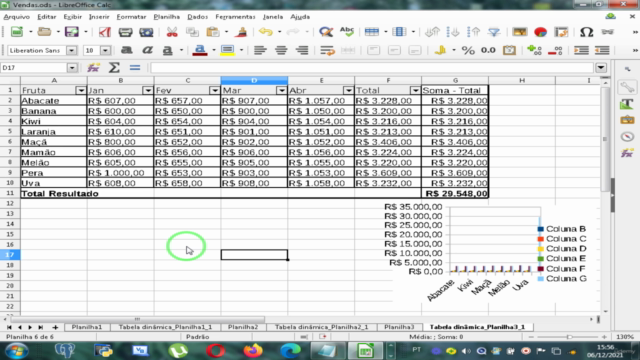
Task: Open the Dados menu
Action: pos(198,17)
